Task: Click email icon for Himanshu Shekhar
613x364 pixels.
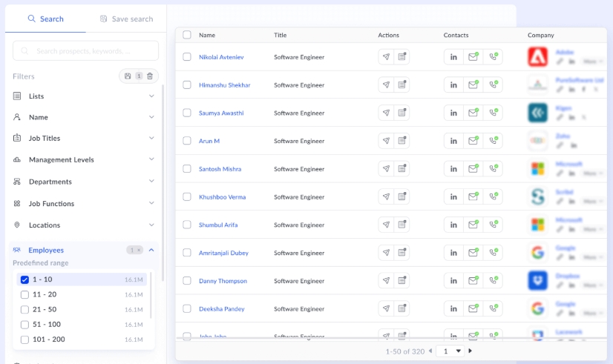Action: coord(473,85)
